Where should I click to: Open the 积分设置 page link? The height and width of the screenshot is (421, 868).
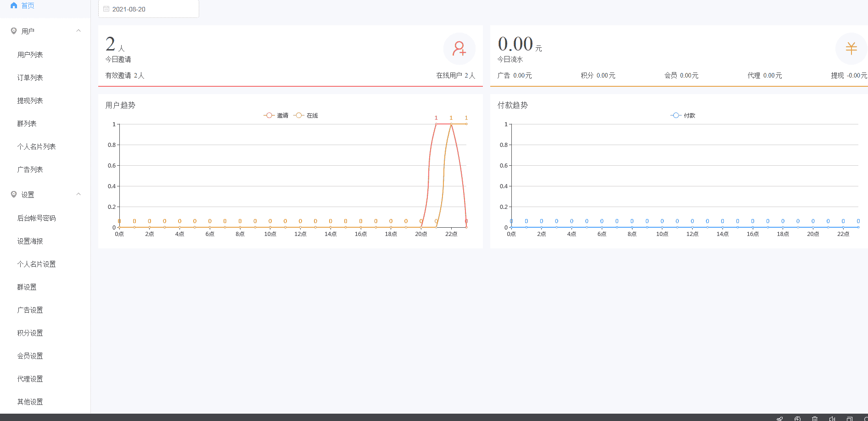(30, 333)
